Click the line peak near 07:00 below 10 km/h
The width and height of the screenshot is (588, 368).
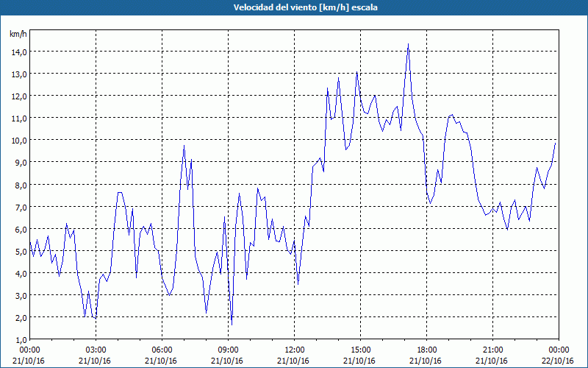point(184,145)
